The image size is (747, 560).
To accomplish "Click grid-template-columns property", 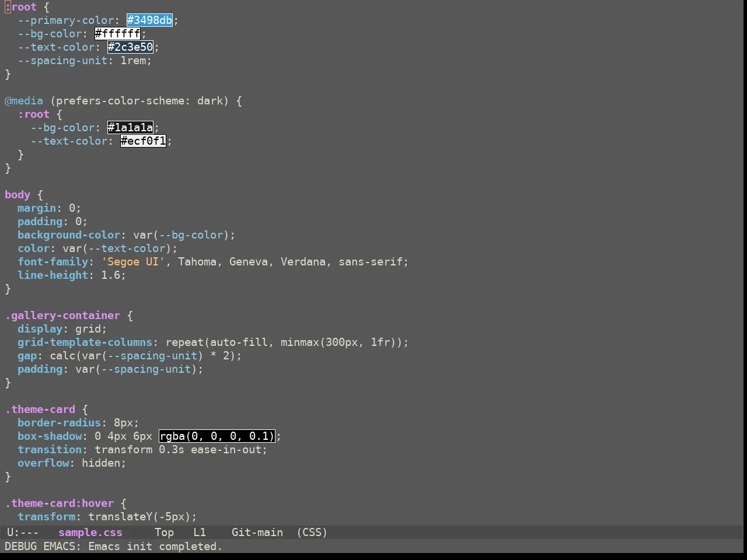I will 85,342.
